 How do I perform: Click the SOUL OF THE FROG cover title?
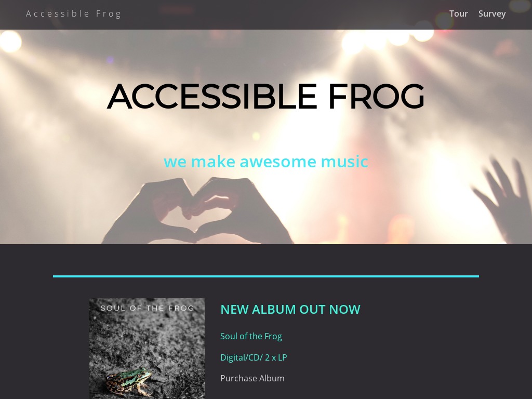(147, 308)
